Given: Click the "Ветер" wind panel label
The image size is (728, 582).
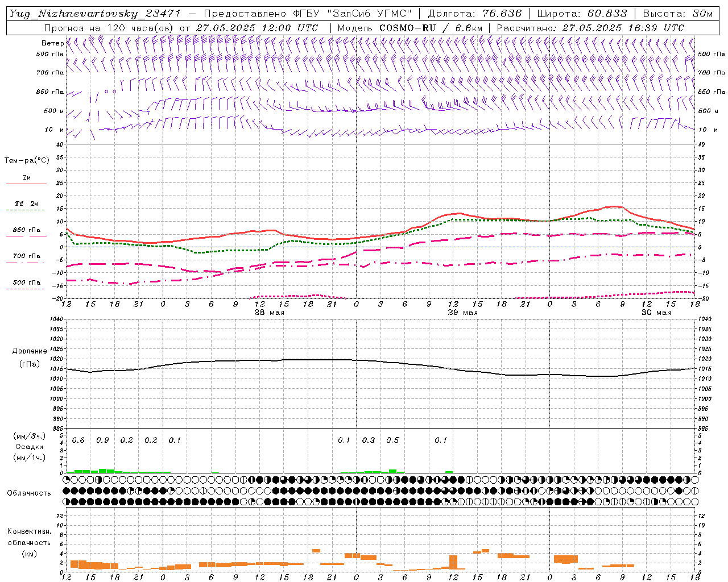Looking at the screenshot, I should (53, 43).
